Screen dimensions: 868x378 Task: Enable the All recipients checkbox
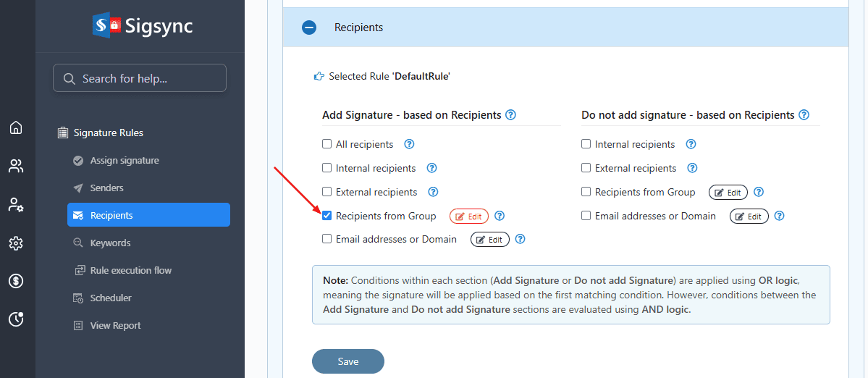point(327,144)
